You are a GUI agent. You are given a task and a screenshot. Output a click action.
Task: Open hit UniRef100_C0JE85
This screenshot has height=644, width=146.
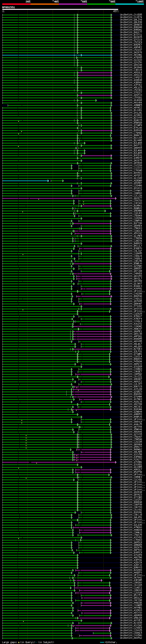click(131, 15)
